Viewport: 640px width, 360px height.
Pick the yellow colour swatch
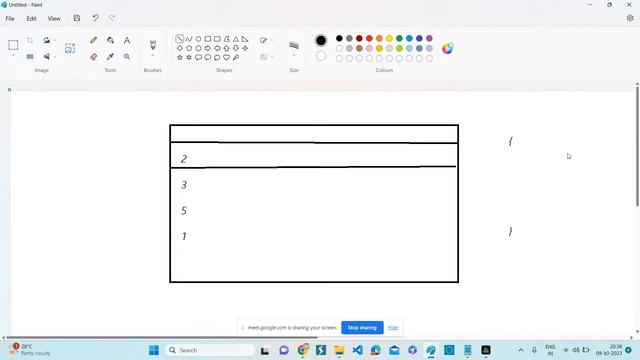(389, 38)
